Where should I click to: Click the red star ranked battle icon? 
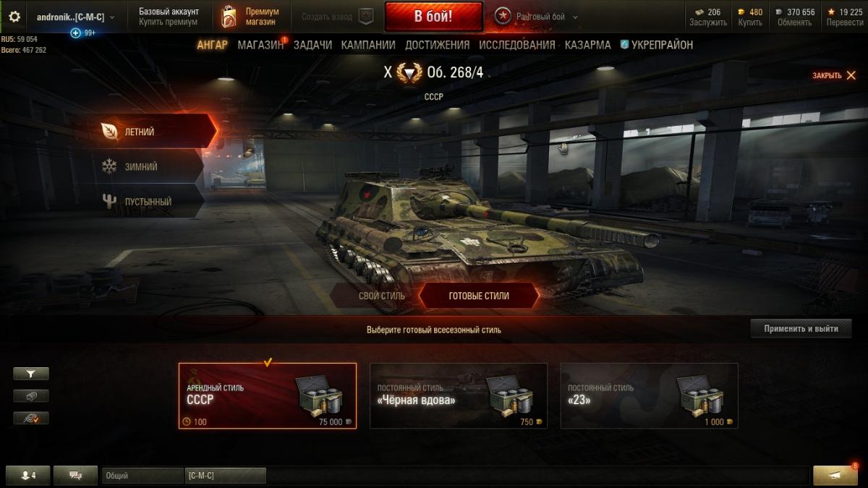(x=503, y=17)
